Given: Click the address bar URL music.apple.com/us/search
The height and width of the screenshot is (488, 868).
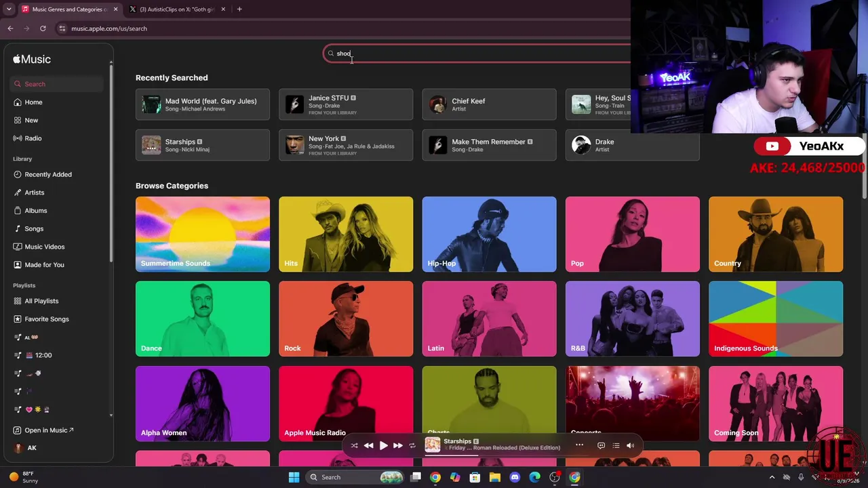Looking at the screenshot, I should coord(109,28).
